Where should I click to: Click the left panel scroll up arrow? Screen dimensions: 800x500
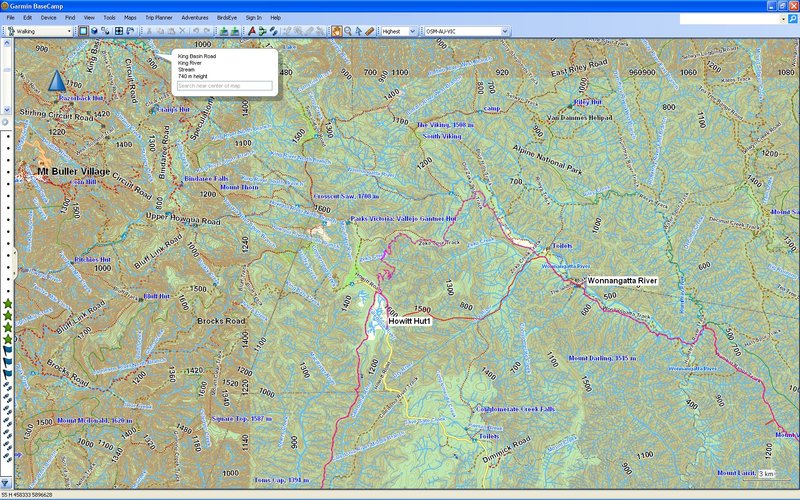tap(7, 44)
